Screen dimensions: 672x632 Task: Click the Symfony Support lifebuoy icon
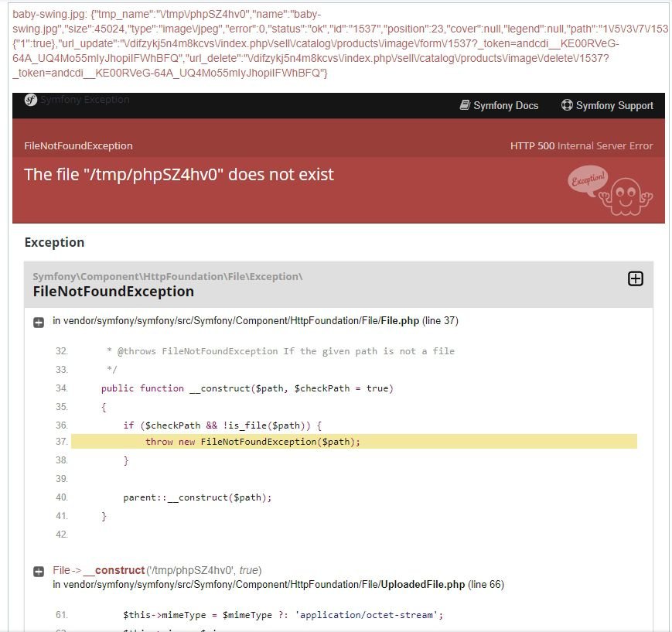coord(567,105)
